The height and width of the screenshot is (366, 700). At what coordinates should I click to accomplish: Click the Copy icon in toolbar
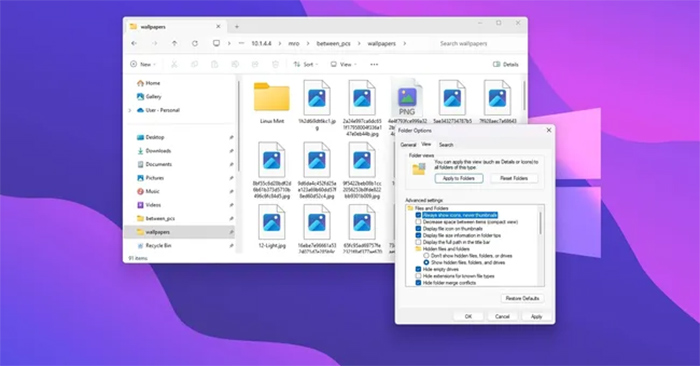[194, 64]
